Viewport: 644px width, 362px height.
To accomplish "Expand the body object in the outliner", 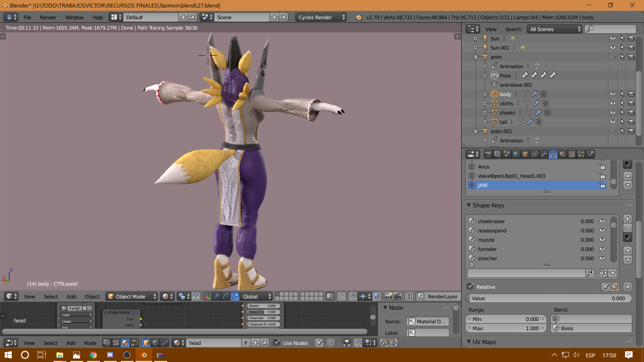I will (x=485, y=94).
